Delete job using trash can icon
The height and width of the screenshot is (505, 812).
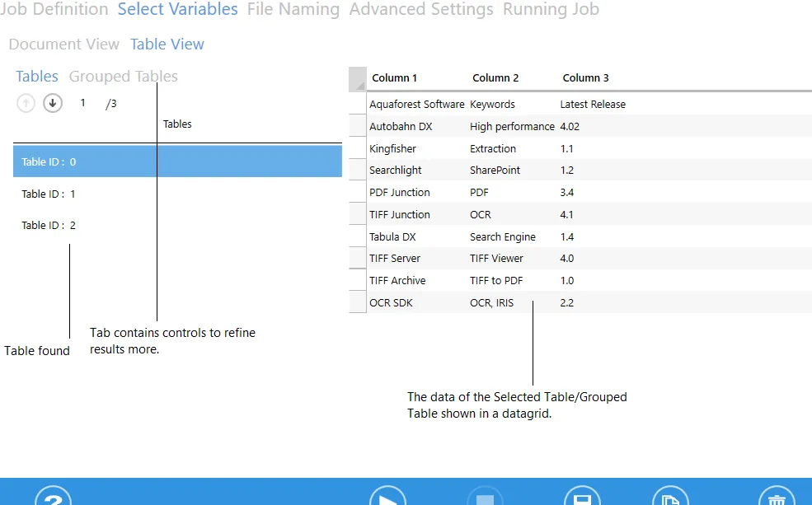coord(776,497)
